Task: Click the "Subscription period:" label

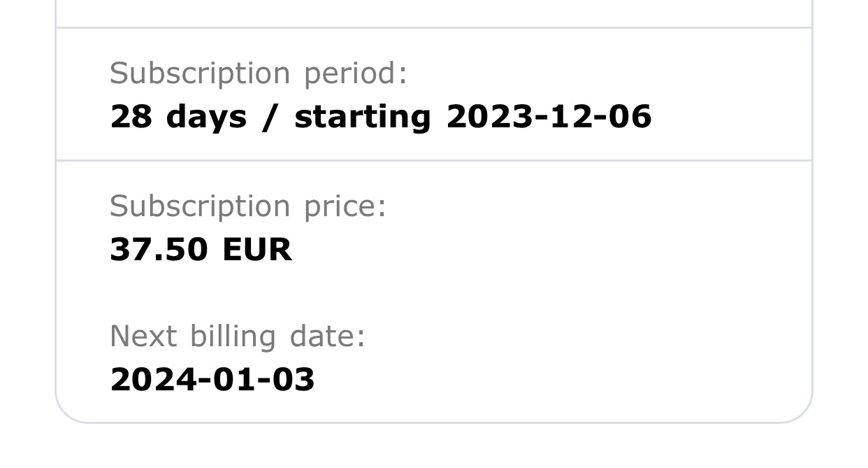Action: click(x=258, y=73)
